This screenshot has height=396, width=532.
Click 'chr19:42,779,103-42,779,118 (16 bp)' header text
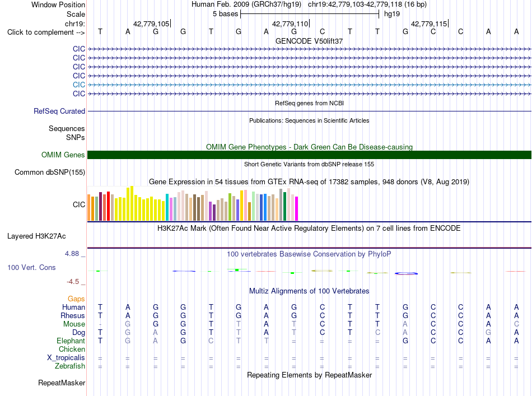367,4
